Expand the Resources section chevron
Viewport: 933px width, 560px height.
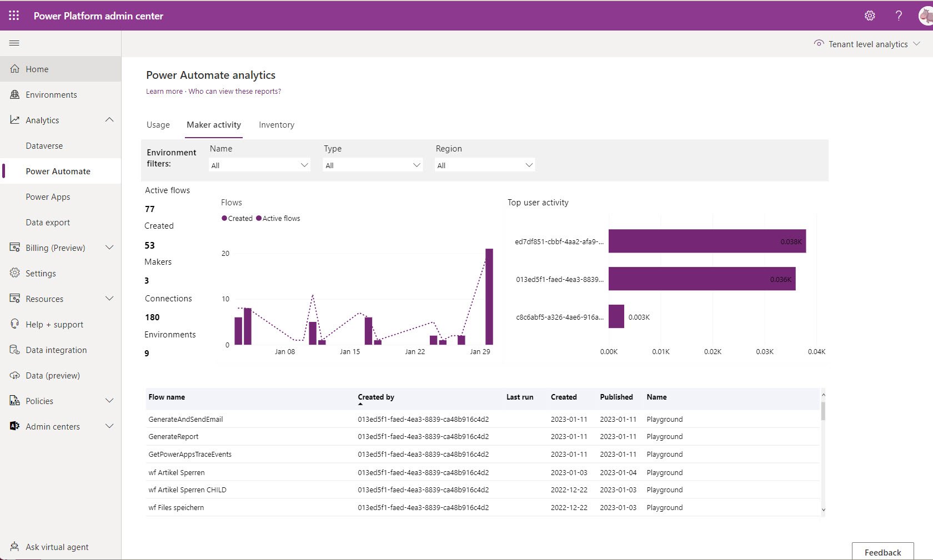109,299
